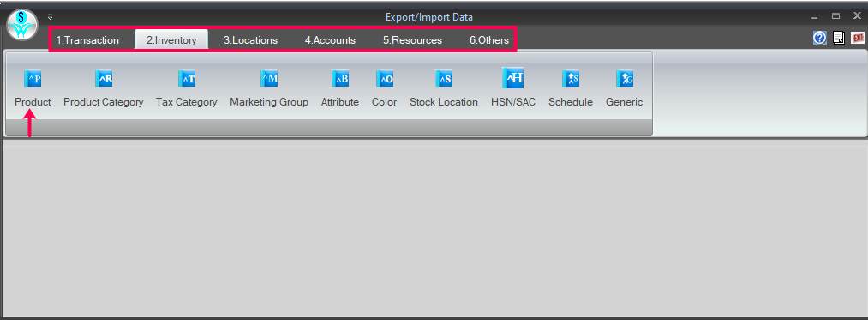
Task: Open the Stock Location icon
Action: point(444,79)
